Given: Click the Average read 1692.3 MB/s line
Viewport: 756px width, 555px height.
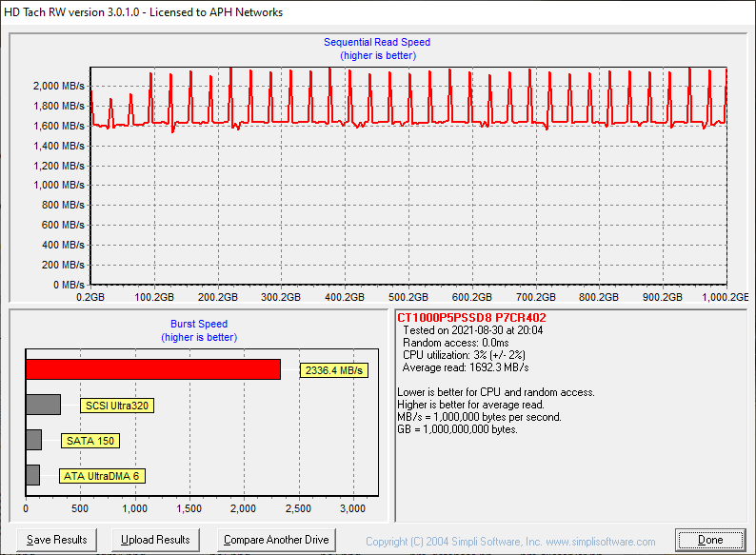Looking at the screenshot, I should 466,367.
